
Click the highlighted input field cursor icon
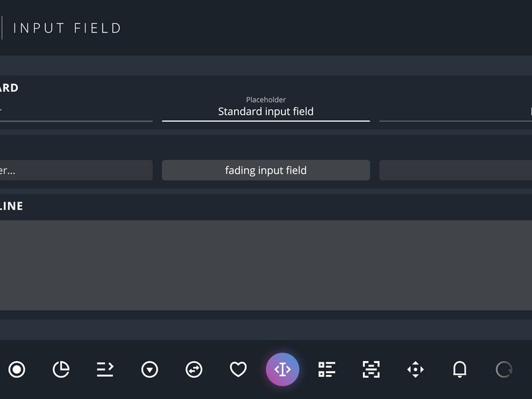click(283, 370)
